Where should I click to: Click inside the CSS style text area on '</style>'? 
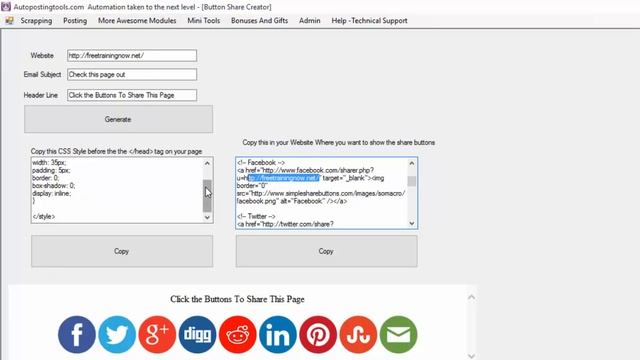click(44, 216)
